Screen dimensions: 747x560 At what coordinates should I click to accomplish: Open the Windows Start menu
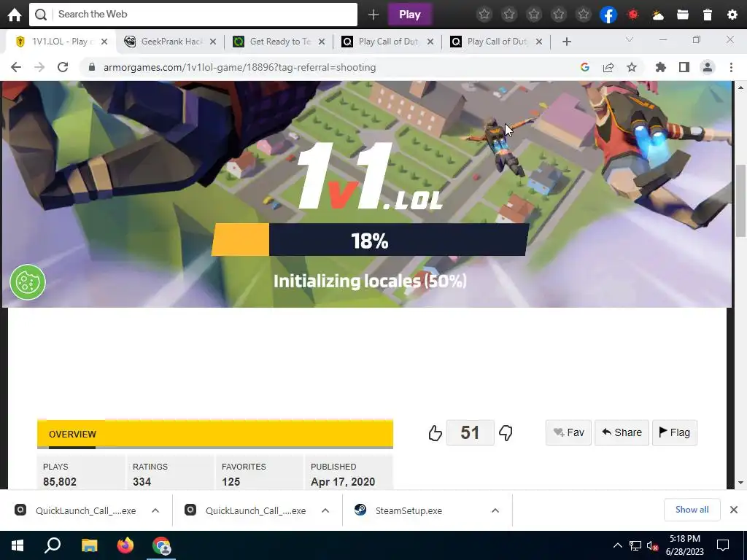click(18, 545)
